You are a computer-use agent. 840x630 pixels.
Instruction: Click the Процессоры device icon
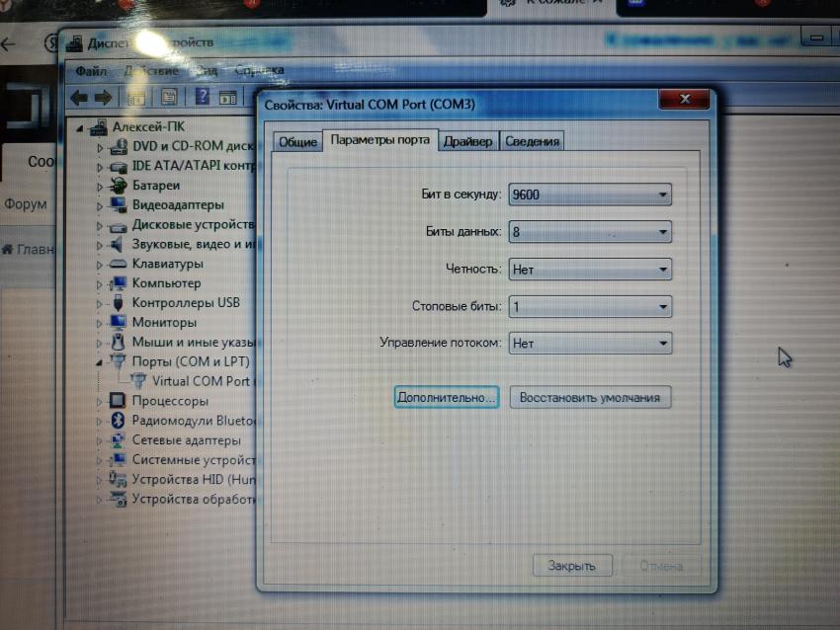tap(118, 401)
